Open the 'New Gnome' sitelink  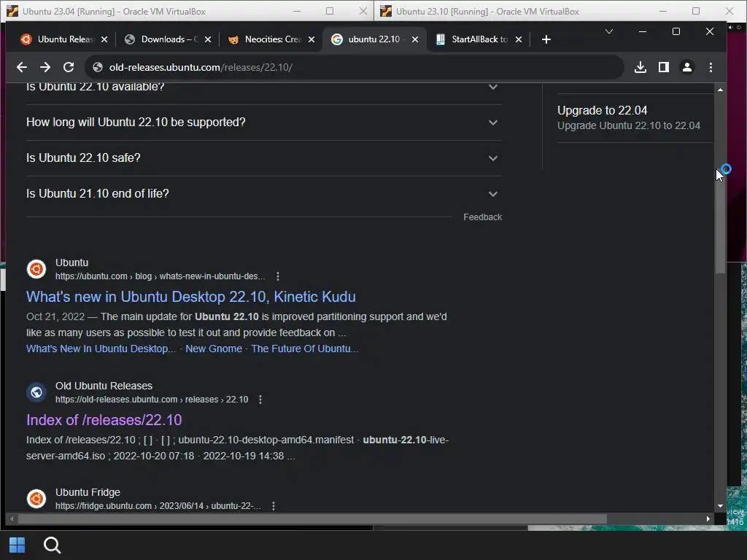pyautogui.click(x=214, y=349)
